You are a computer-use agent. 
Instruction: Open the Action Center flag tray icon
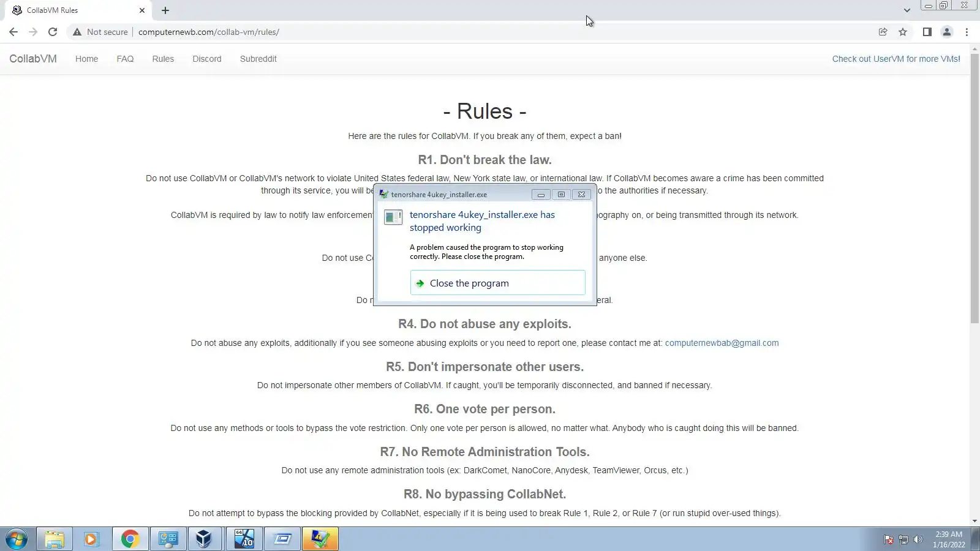(x=888, y=539)
